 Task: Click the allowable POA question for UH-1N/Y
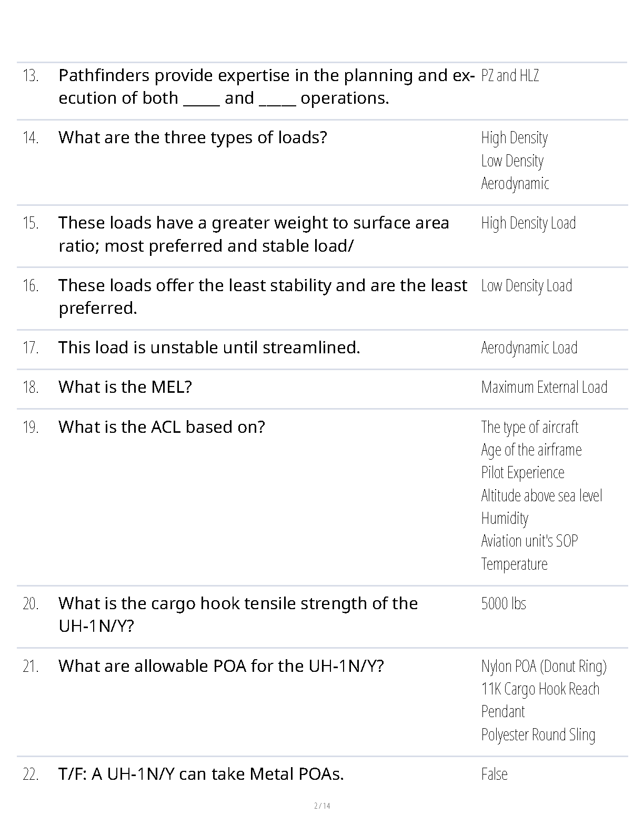point(221,667)
